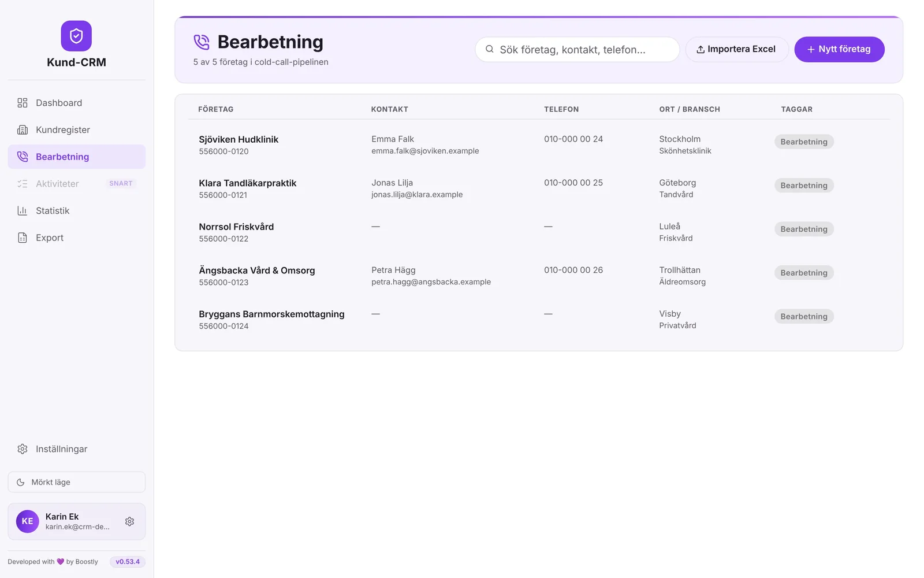Open Inställningar settings page

76,449
